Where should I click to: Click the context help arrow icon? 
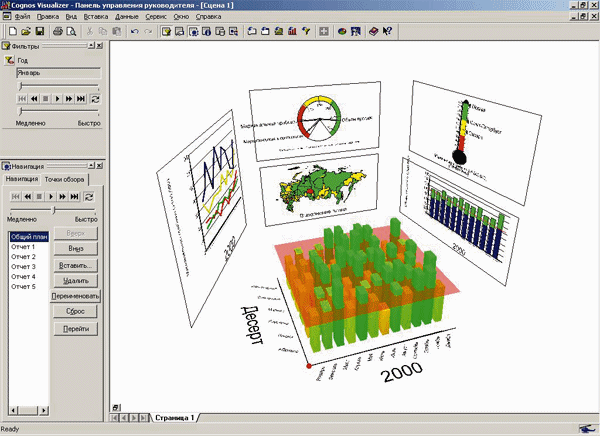click(x=386, y=32)
